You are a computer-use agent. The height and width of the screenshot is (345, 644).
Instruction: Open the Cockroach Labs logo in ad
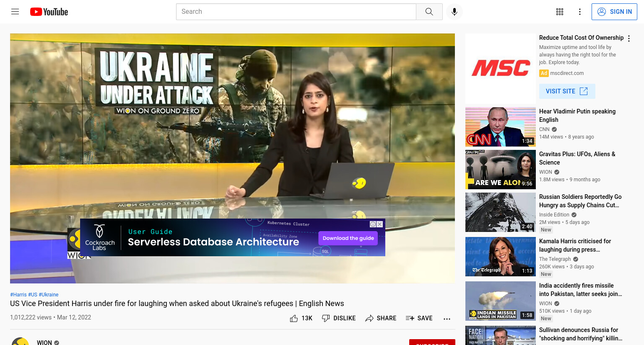tap(100, 237)
